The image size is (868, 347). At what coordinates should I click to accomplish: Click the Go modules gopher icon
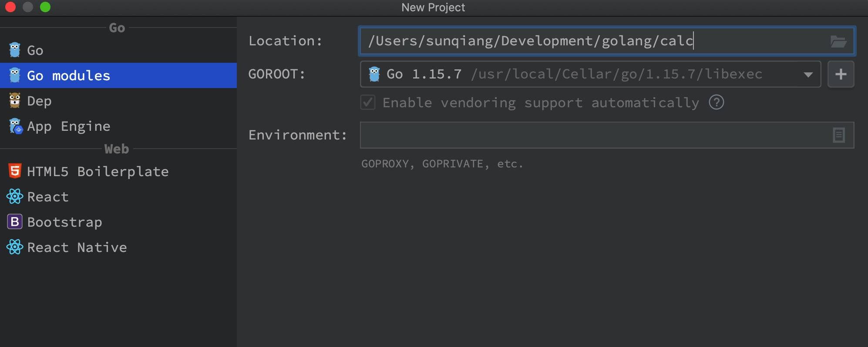point(15,75)
